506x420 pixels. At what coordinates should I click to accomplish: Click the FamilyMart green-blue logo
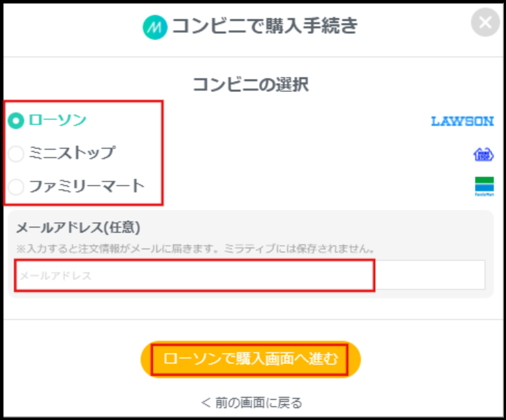[484, 187]
